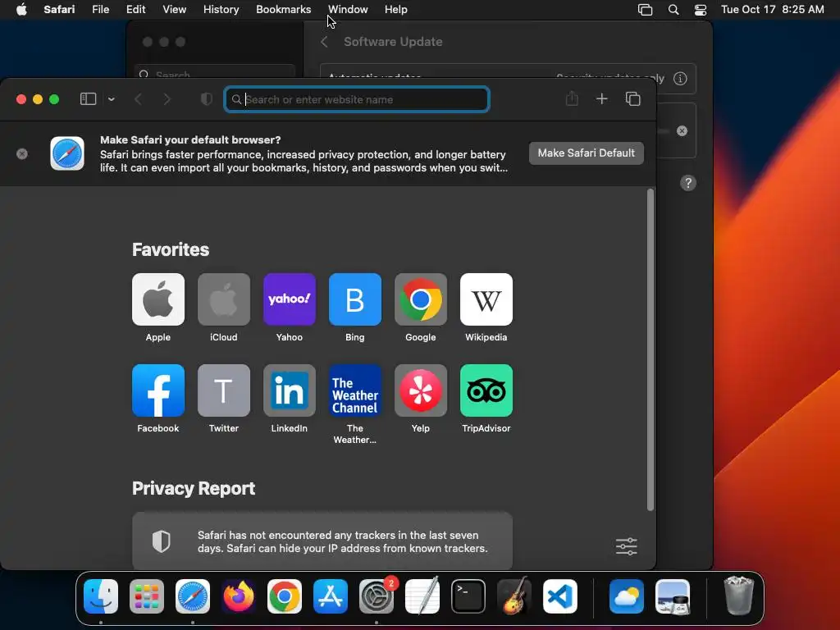Open the Yahoo favorite tile
Screen dimensions: 840x630
[x=290, y=299]
